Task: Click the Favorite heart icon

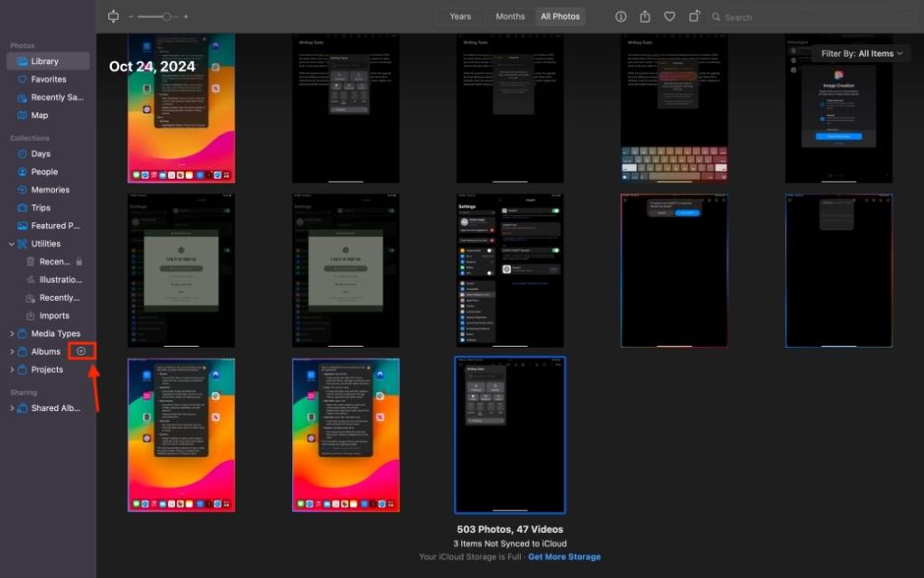Action: click(x=670, y=16)
